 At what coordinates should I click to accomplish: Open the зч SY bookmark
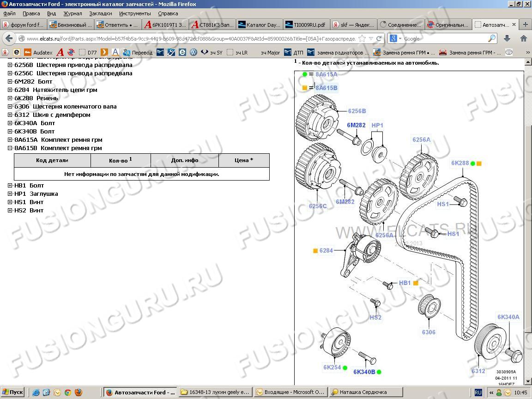212,52
